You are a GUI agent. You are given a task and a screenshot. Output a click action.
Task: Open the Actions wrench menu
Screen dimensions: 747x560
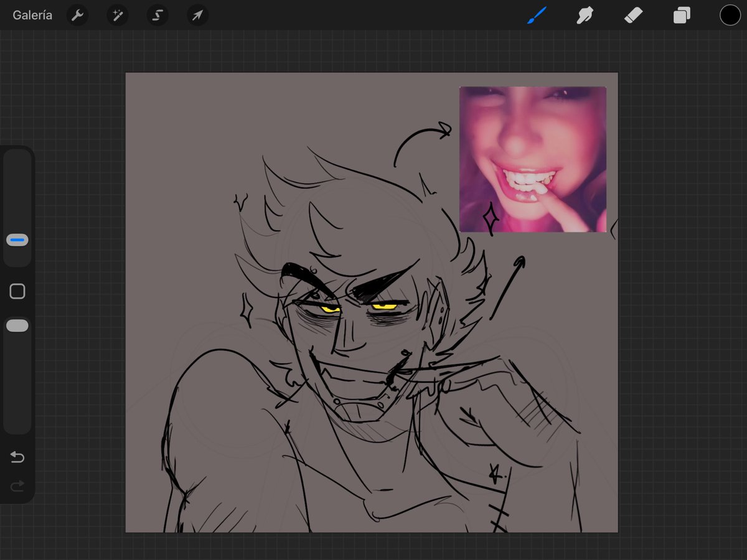(77, 16)
